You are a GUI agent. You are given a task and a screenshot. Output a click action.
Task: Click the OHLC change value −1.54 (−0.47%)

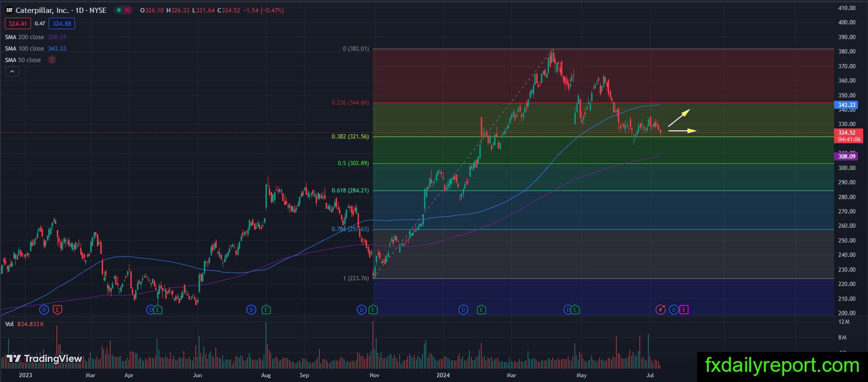pyautogui.click(x=264, y=10)
